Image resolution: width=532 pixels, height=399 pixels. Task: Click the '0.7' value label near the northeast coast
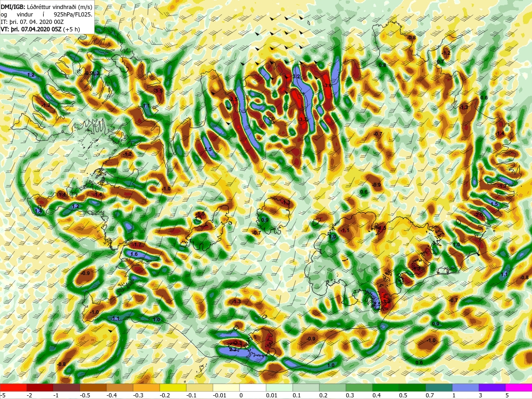[x=440, y=61]
